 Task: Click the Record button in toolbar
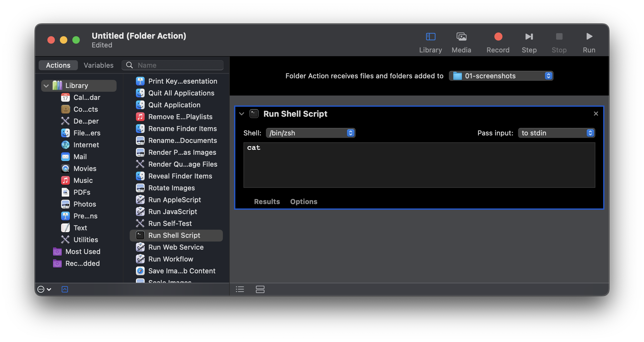pyautogui.click(x=498, y=42)
